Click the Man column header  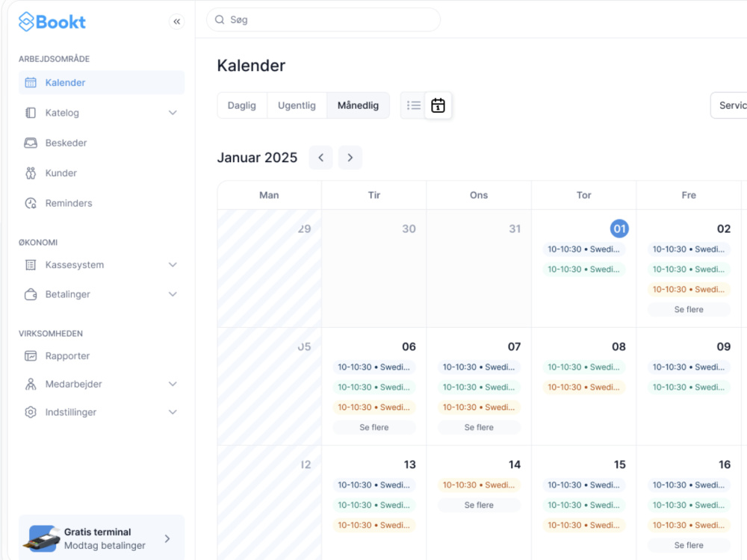[269, 195]
